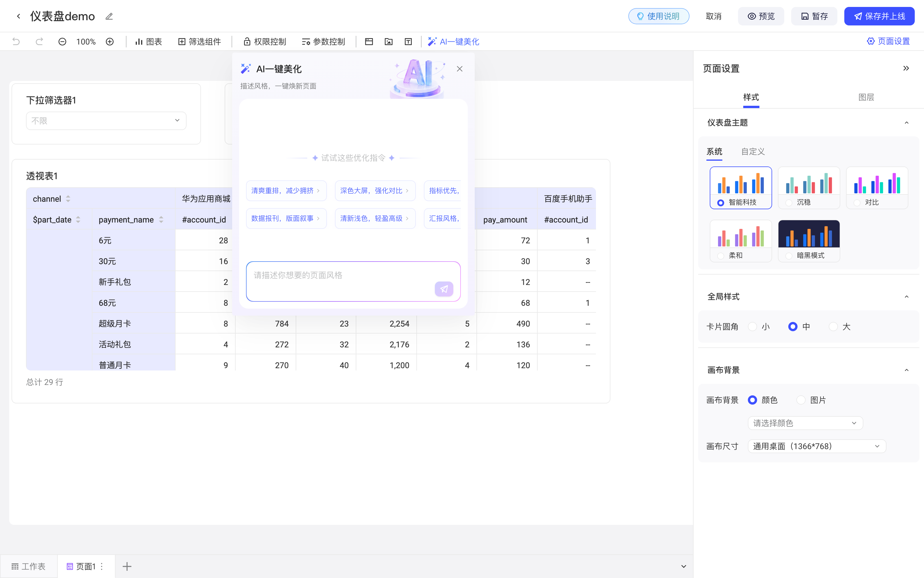Viewport: 924px width, 578px height.
Task: Zoom in with the plus circle icon
Action: pyautogui.click(x=110, y=41)
